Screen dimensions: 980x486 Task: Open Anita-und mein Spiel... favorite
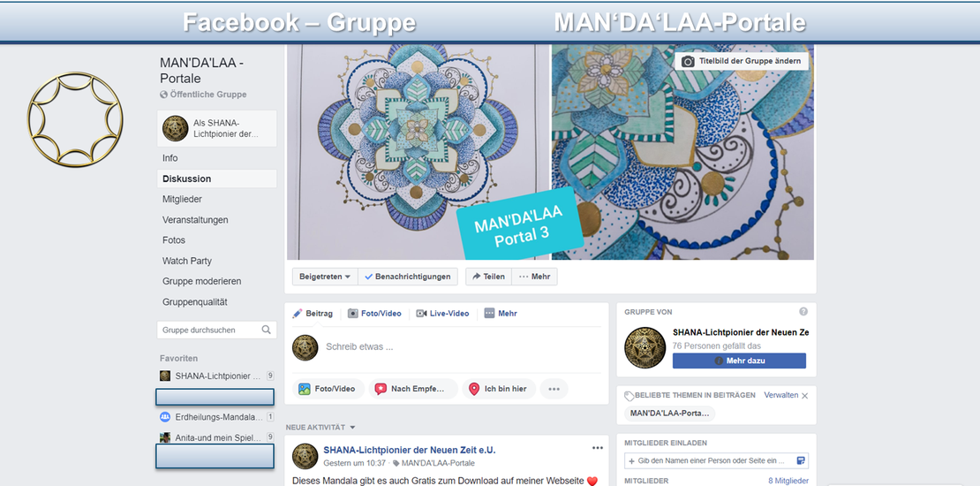click(x=217, y=437)
